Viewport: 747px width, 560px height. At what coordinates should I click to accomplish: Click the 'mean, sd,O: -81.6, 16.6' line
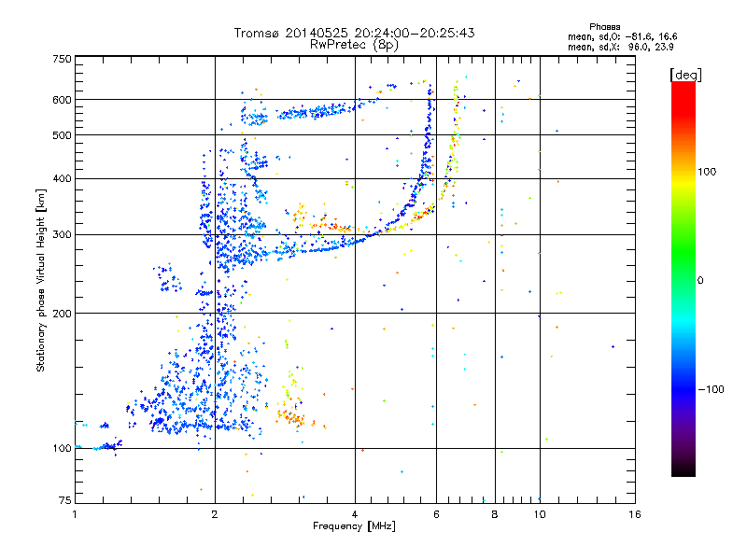point(622,36)
